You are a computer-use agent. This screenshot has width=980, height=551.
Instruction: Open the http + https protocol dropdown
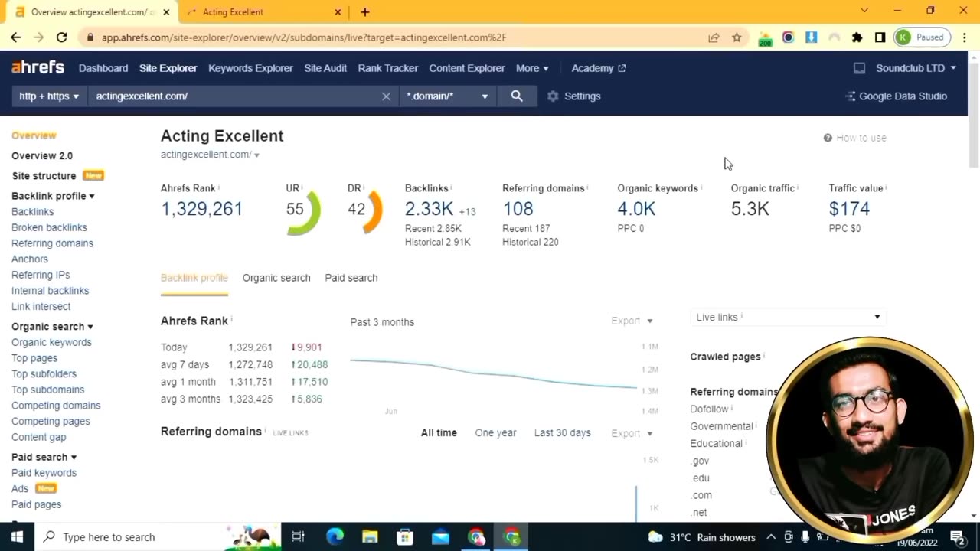(49, 96)
